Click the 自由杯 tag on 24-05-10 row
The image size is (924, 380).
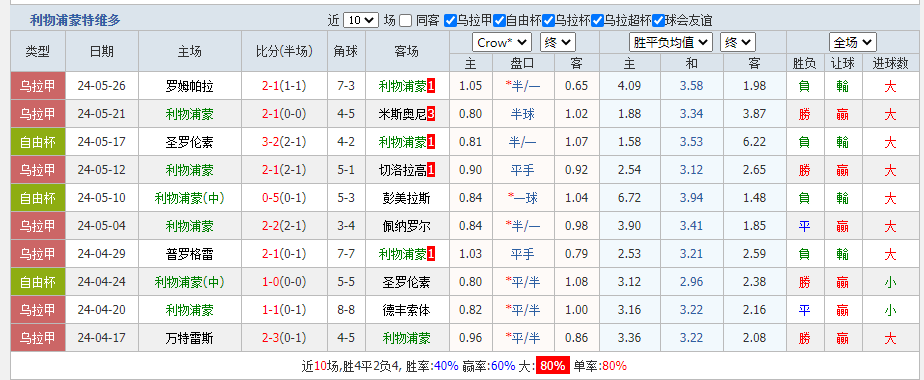pyautogui.click(x=38, y=198)
